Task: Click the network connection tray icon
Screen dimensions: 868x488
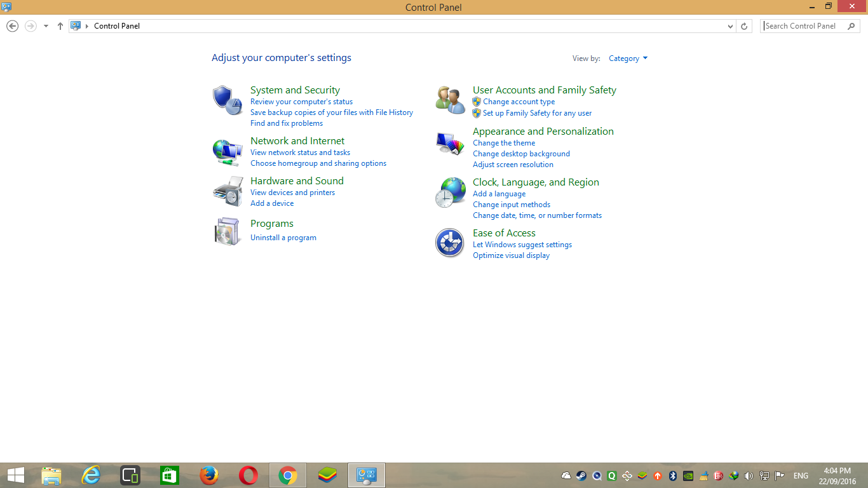Action: coord(764,475)
